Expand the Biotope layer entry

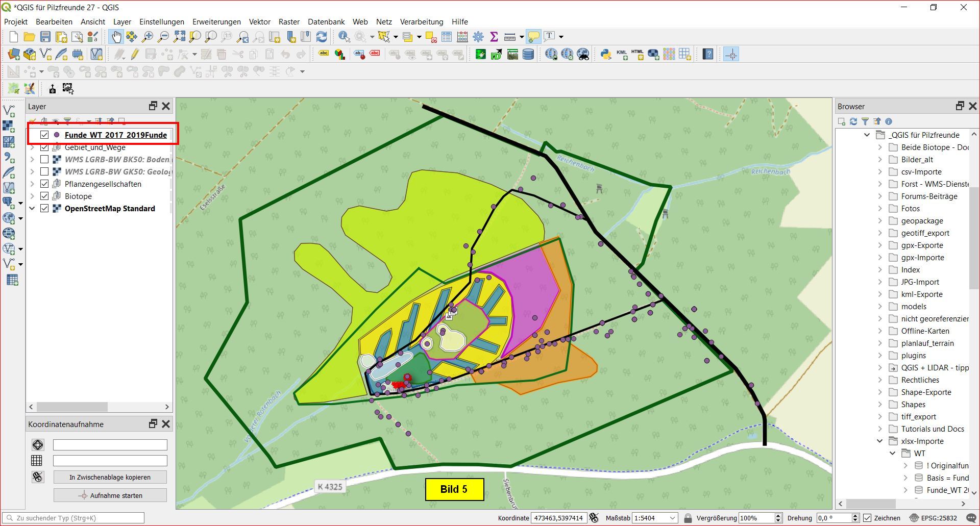click(32, 196)
